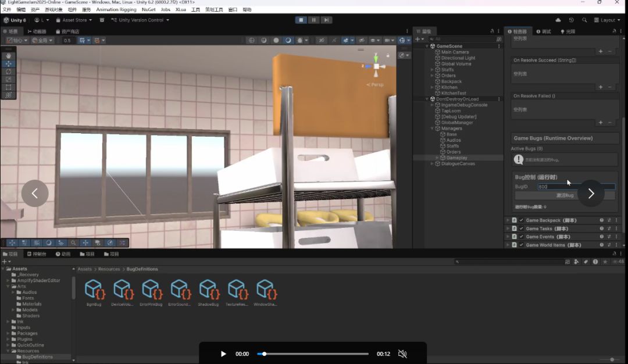This screenshot has height=364, width=628.
Task: Add entry to On Resolve Failed list
Action: 600,123
